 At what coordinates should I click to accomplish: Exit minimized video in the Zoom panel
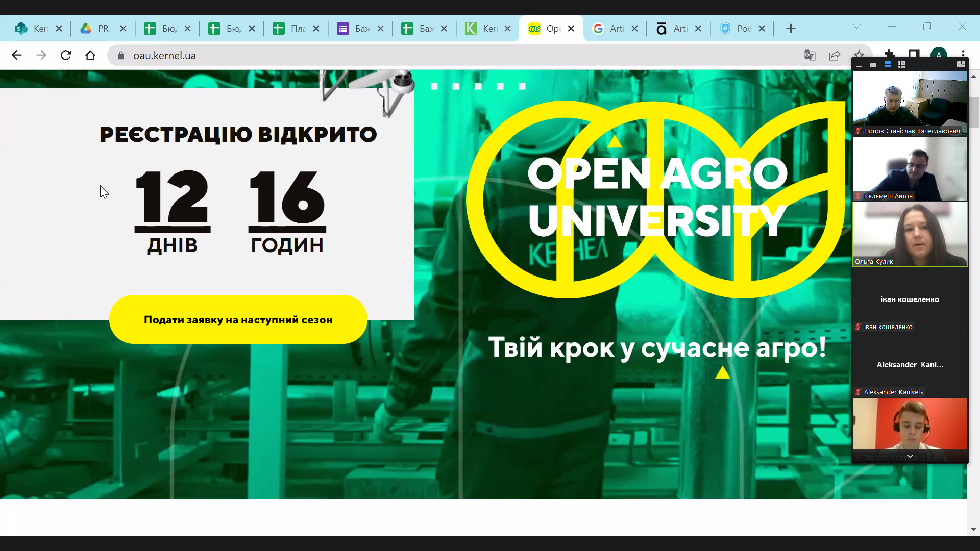(x=961, y=64)
